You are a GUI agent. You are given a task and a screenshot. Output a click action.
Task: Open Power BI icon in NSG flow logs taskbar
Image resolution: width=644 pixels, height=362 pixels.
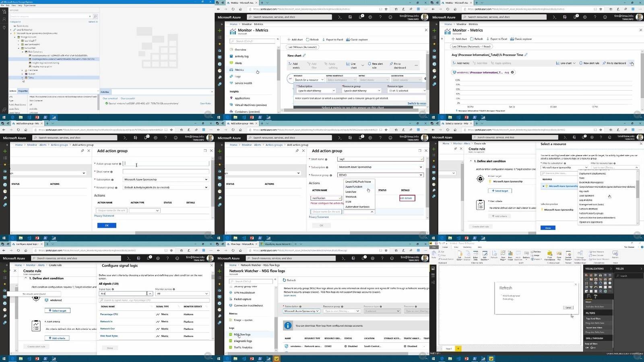(x=277, y=358)
